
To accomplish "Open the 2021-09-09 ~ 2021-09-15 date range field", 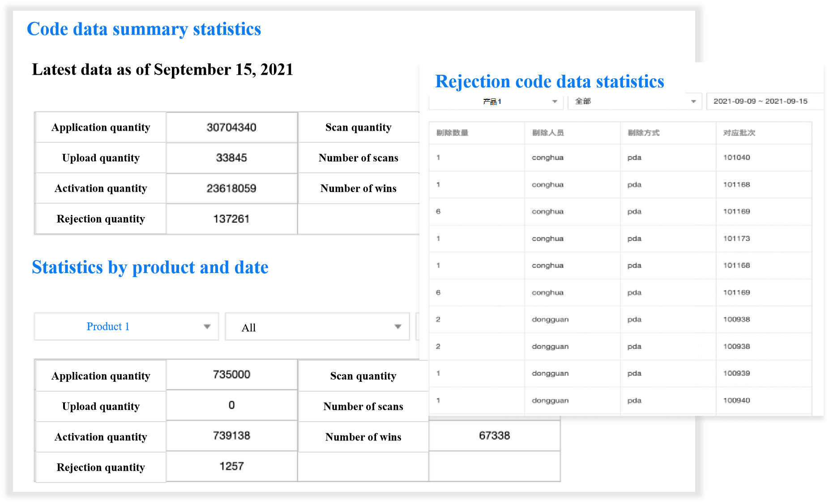I will 760,102.
